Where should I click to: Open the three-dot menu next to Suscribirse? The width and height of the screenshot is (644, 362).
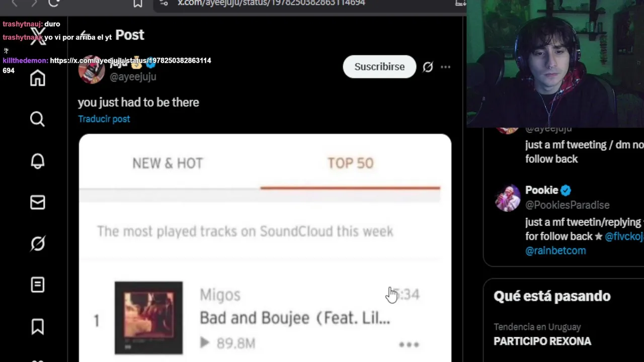(x=446, y=67)
